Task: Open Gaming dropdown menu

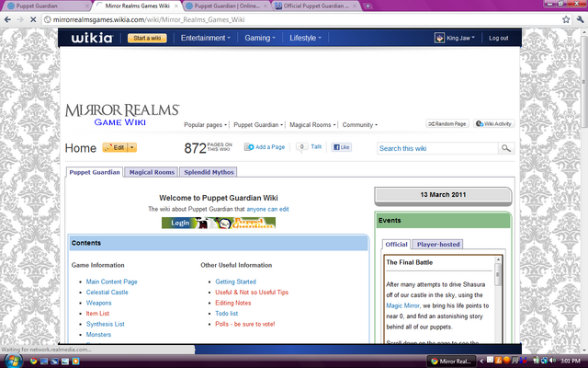Action: pos(260,38)
